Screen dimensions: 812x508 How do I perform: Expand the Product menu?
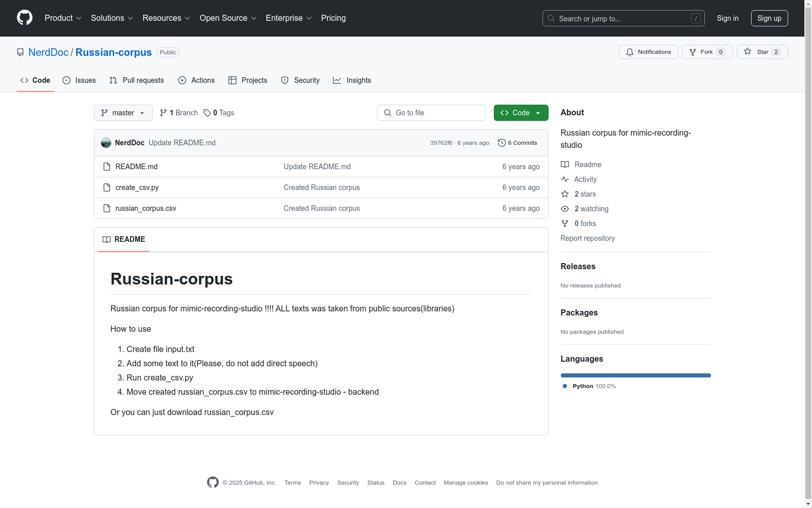click(x=63, y=18)
